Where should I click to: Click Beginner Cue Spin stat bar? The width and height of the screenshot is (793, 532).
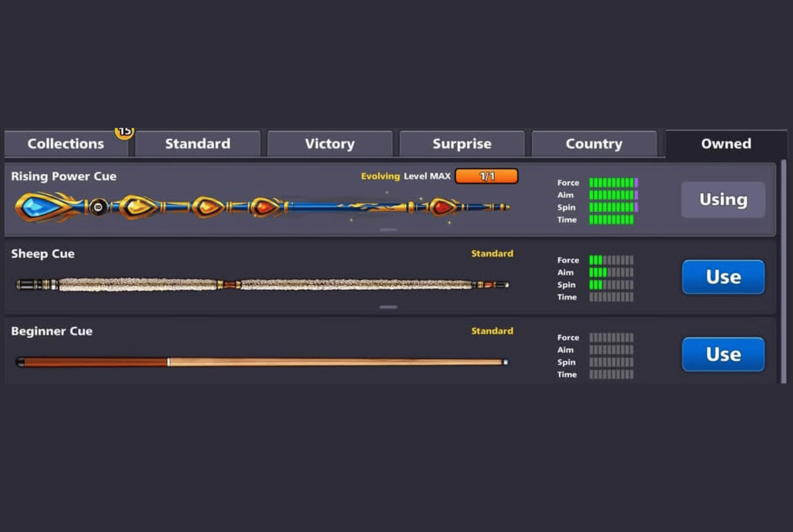point(611,362)
